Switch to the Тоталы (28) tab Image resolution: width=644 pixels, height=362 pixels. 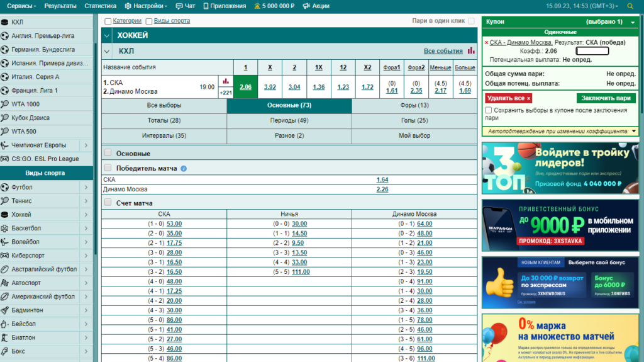[164, 120]
